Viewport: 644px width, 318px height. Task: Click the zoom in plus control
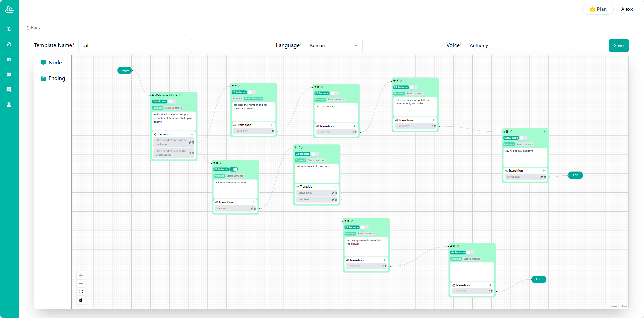coord(81,275)
